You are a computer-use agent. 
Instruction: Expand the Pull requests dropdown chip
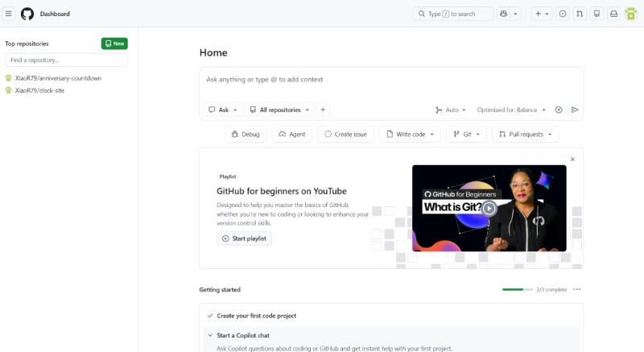pos(525,135)
